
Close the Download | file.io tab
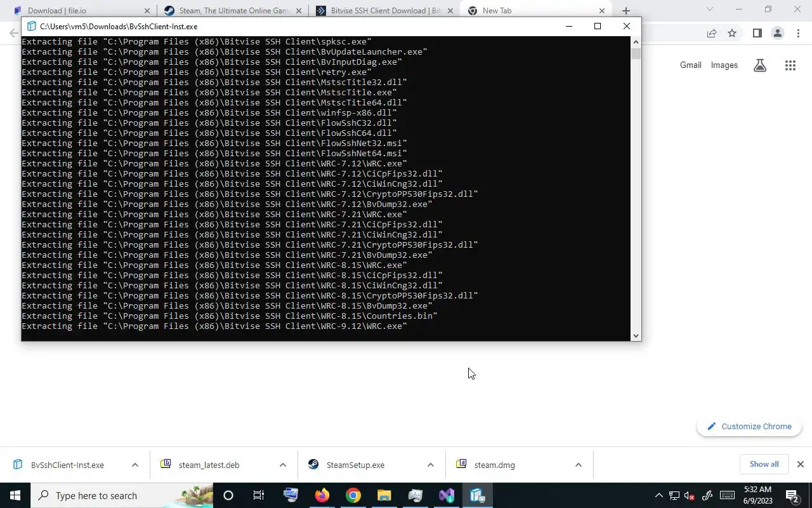coord(147,11)
